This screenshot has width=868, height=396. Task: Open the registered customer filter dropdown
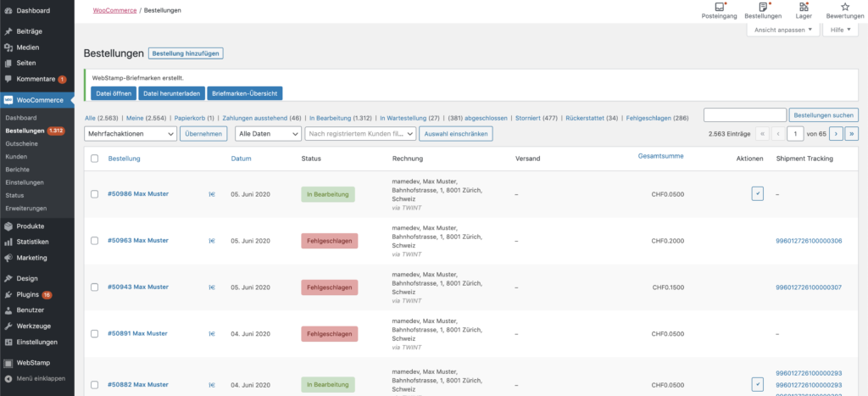pos(360,133)
